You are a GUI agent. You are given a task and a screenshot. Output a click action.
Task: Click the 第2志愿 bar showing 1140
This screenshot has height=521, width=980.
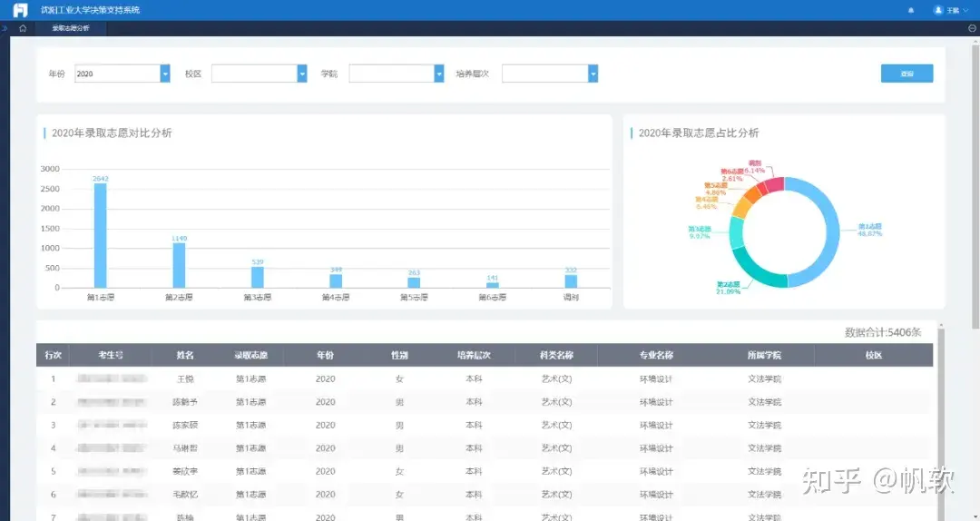tap(179, 265)
